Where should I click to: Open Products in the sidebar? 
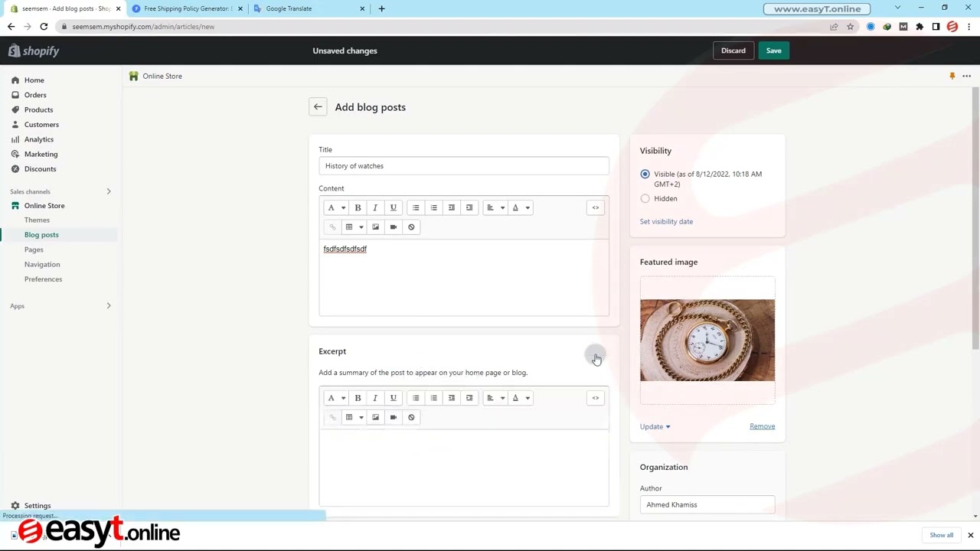click(x=38, y=109)
